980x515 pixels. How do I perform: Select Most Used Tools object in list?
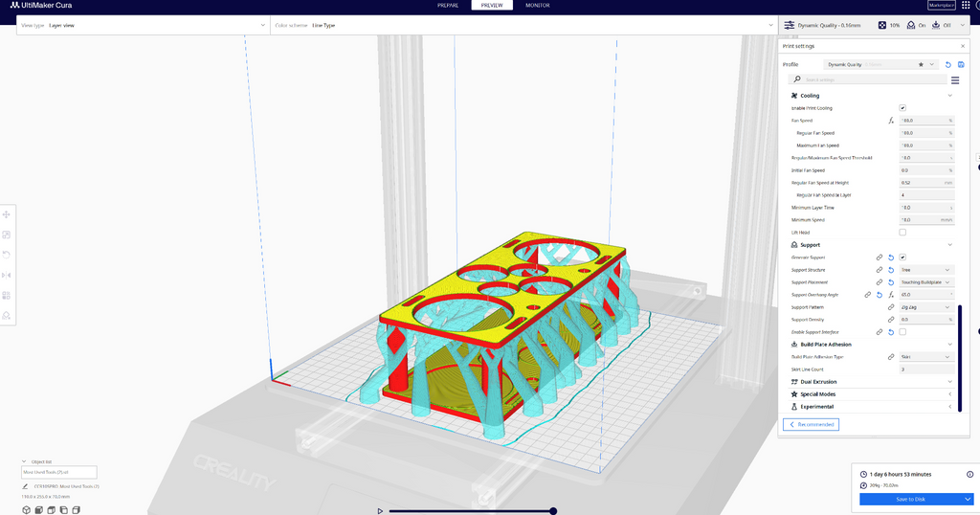[58, 473]
